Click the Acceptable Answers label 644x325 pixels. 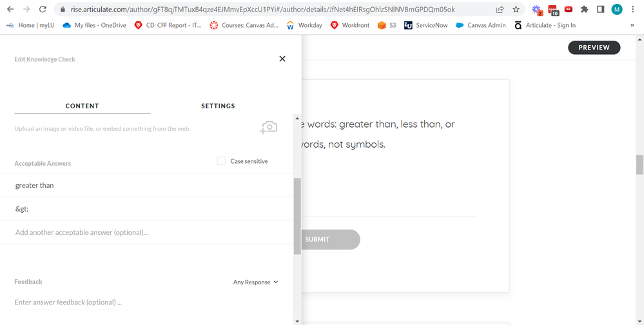pyautogui.click(x=43, y=163)
